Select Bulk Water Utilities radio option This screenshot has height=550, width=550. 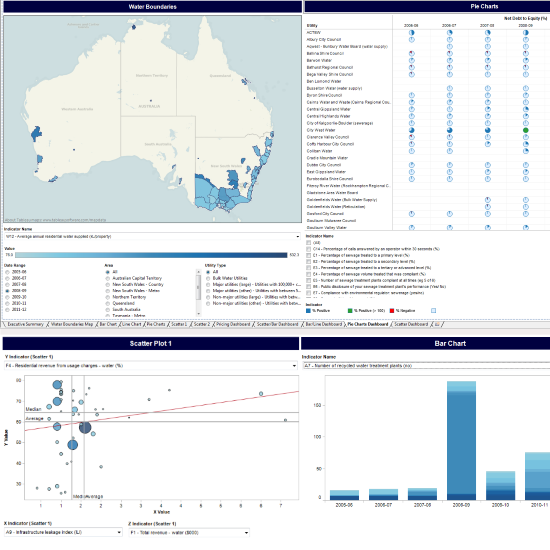pos(208,278)
